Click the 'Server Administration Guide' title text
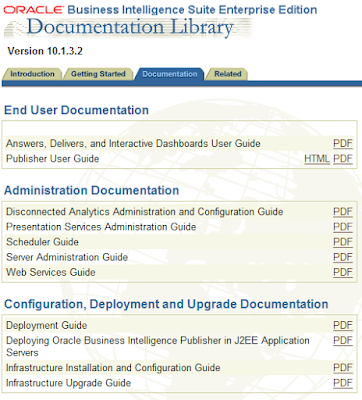Image resolution: width=362 pixels, height=400 pixels. 67,257
